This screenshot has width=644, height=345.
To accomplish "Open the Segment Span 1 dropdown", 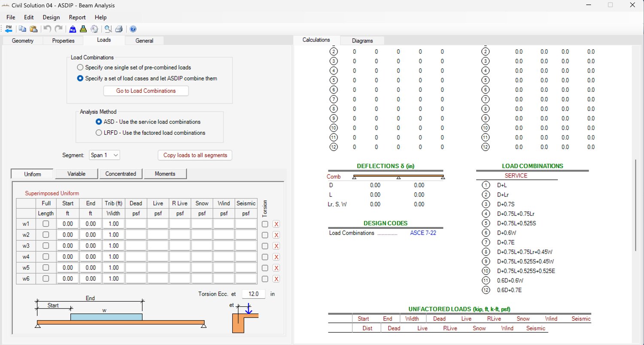I will [105, 155].
